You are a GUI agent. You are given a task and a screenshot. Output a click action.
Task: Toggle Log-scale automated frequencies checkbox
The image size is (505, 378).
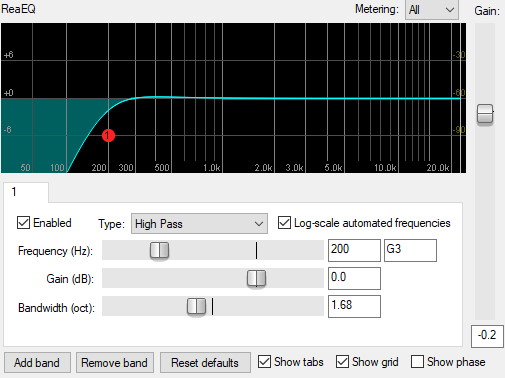[284, 223]
